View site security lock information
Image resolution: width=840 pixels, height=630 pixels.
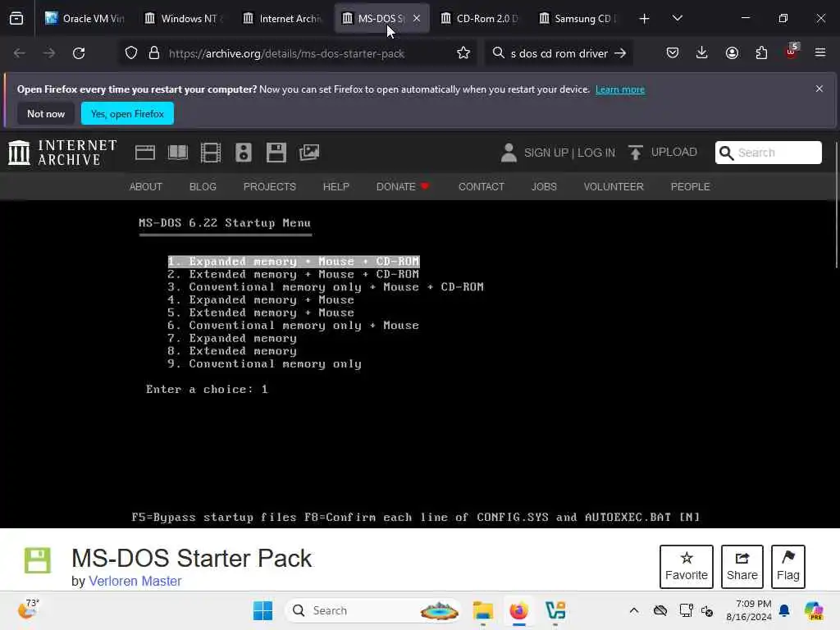tap(154, 53)
